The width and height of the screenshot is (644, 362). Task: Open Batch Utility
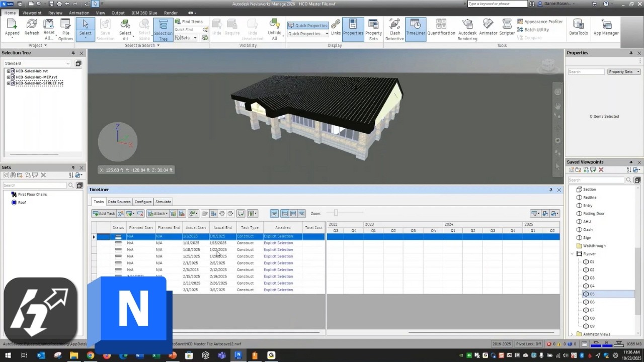pos(533,30)
